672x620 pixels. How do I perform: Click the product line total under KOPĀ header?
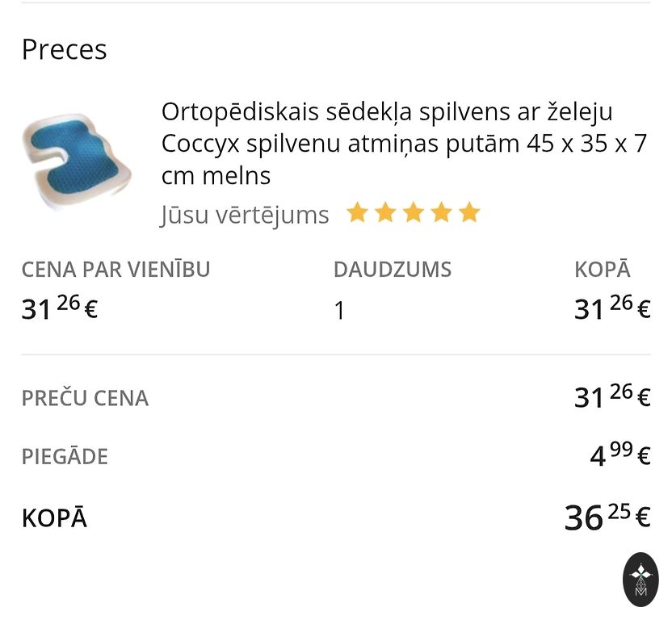[x=611, y=308]
